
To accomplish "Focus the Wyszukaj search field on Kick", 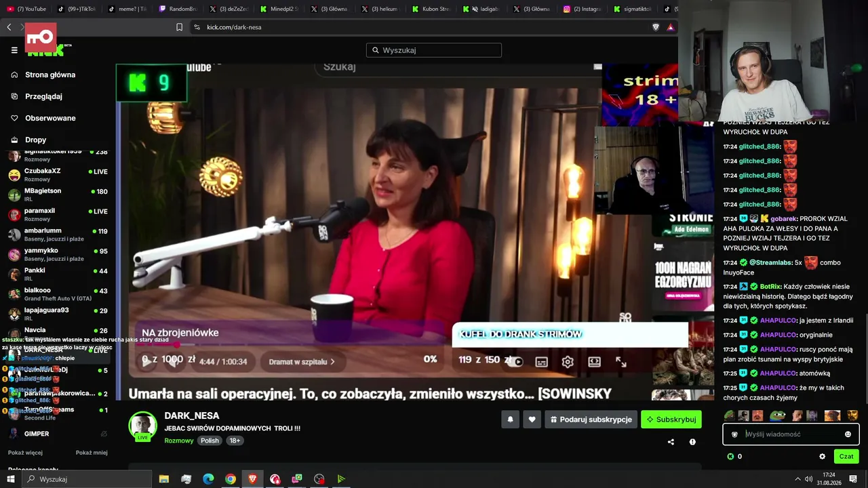I will [434, 50].
